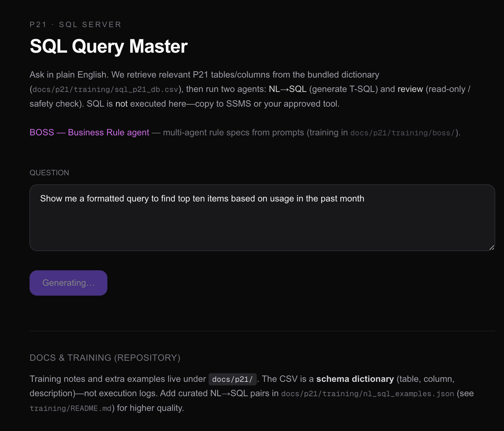Click the DOCS & TRAINING (REPOSITORY) heading

click(105, 358)
